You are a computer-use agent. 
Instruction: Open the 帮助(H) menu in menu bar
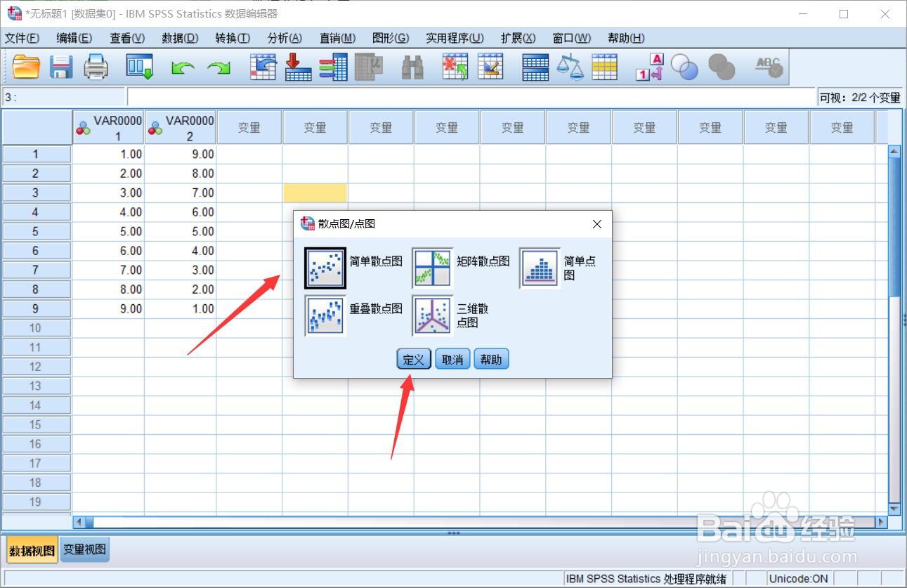pos(626,38)
